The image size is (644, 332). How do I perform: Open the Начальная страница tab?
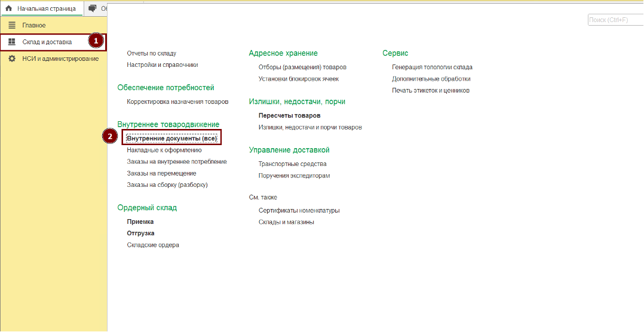42,8
